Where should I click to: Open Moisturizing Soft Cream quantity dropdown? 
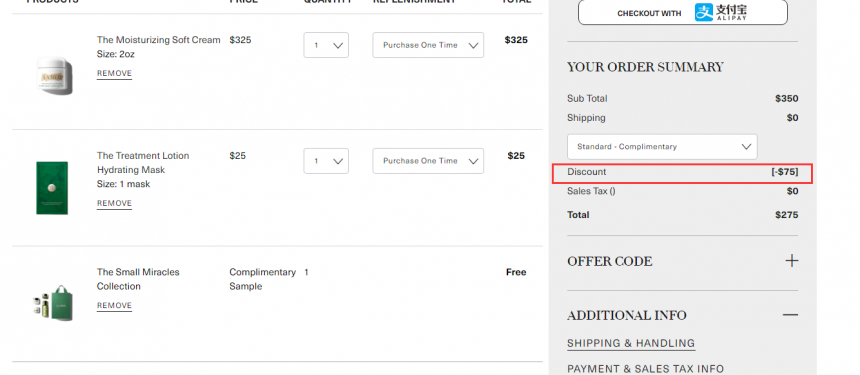326,45
